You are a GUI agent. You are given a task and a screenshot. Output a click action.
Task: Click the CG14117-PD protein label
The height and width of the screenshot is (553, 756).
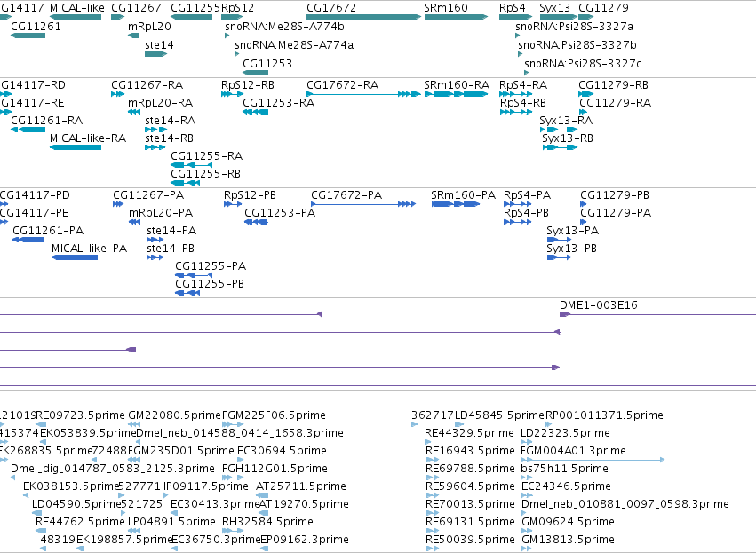click(x=35, y=195)
